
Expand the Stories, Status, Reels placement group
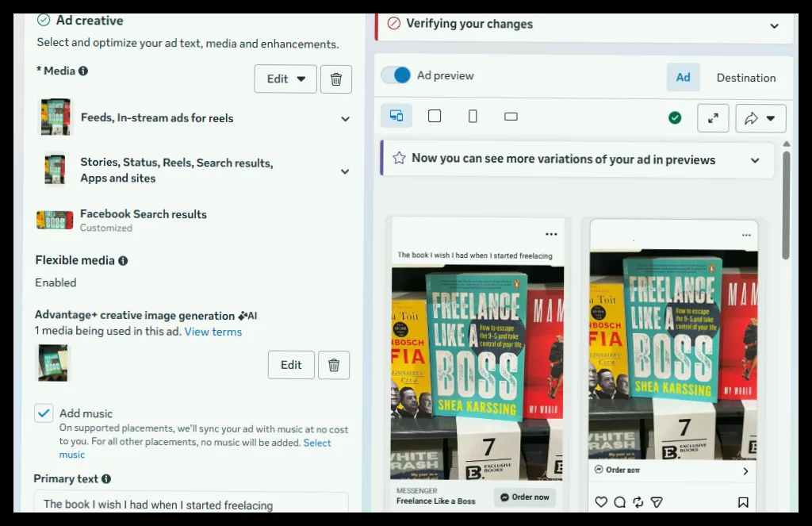point(345,171)
